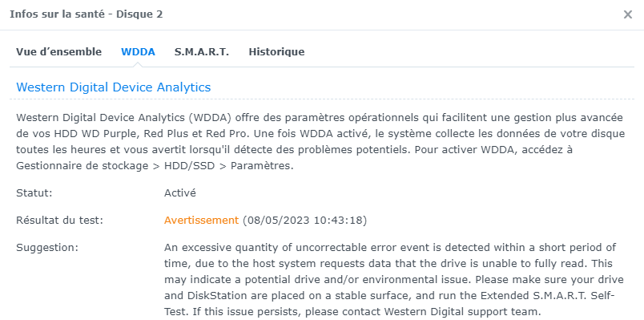Click the active-tab pointer beneath WDDA
Screen dimensions: 644x320
click(138, 64)
